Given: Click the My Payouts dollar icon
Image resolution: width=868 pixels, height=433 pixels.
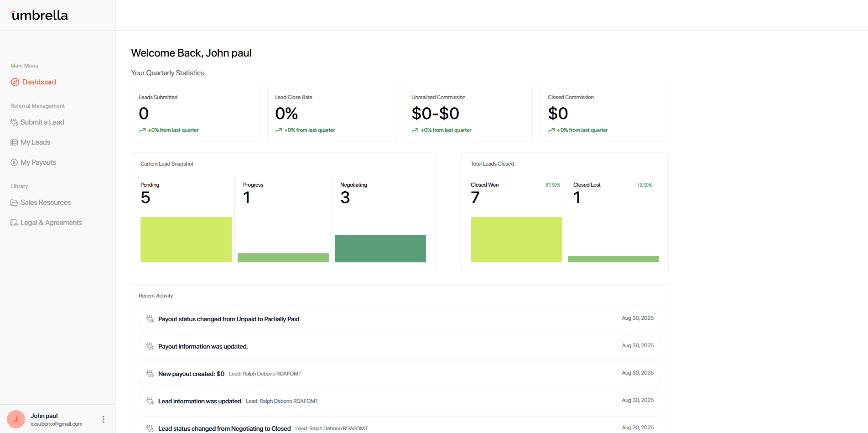Looking at the screenshot, I should [x=14, y=162].
